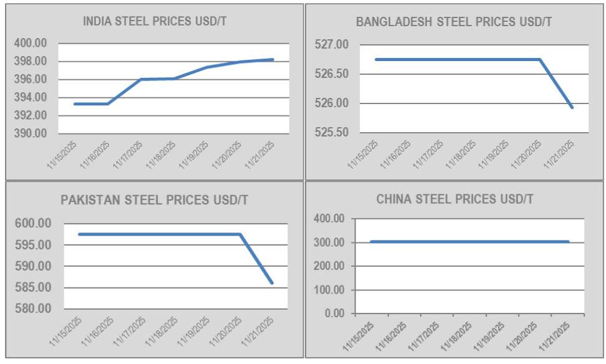Click the 527.00 axis label in Bangladesh chart
The width and height of the screenshot is (606, 364).
(332, 45)
